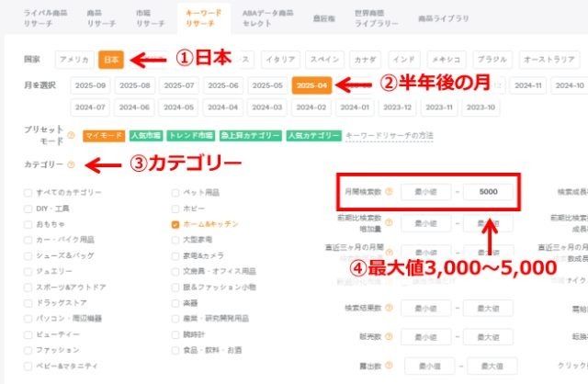588x384 pixels.
Task: Select the キーワードリサーチ tab
Action: pos(204,18)
